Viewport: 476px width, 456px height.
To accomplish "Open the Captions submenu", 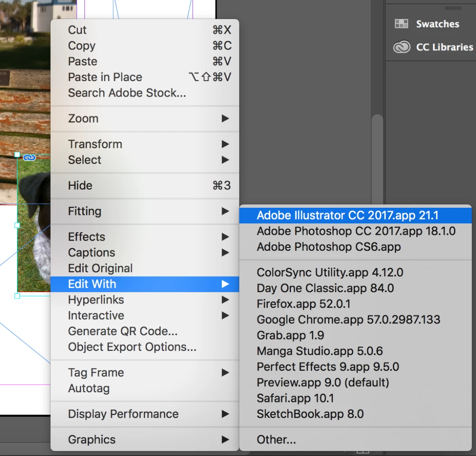I will point(145,252).
